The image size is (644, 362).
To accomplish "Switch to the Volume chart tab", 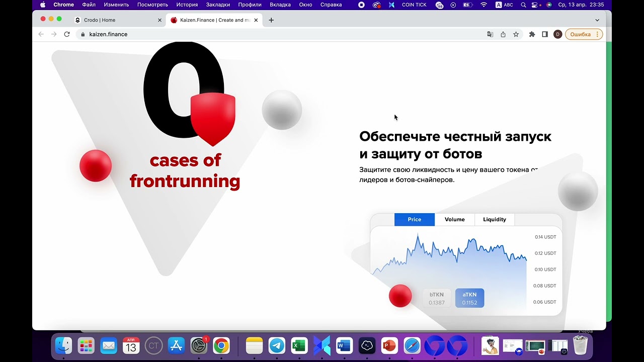I will pyautogui.click(x=455, y=219).
